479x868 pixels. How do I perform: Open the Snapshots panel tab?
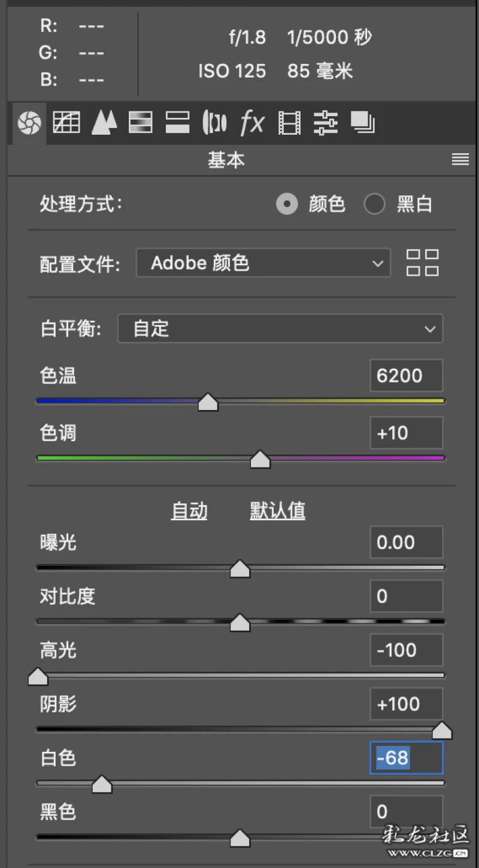tap(362, 123)
